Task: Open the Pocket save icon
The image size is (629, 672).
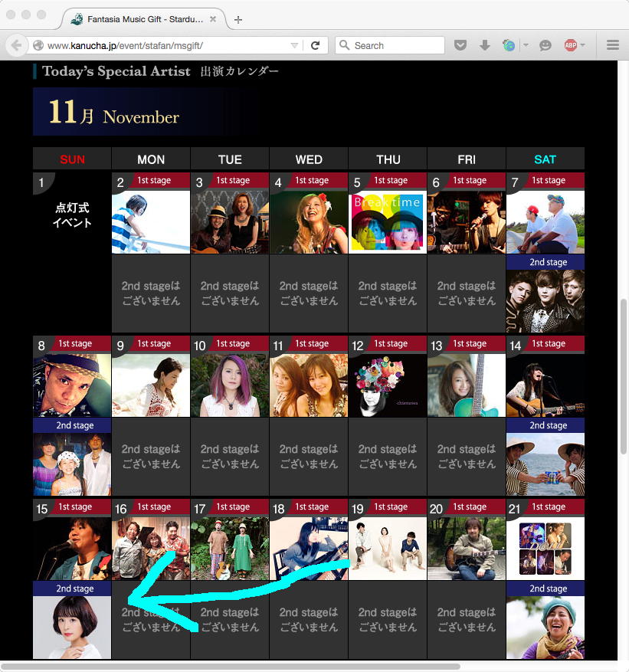Action: point(460,45)
